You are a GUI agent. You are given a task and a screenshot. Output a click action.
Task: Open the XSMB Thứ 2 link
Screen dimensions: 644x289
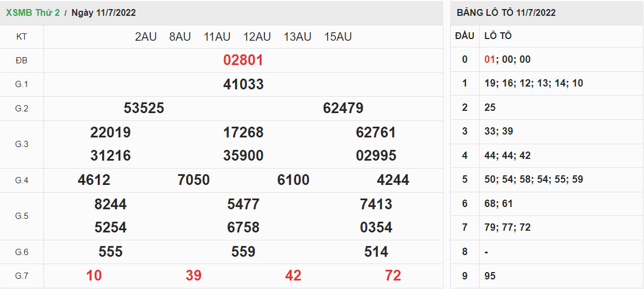click(x=33, y=12)
